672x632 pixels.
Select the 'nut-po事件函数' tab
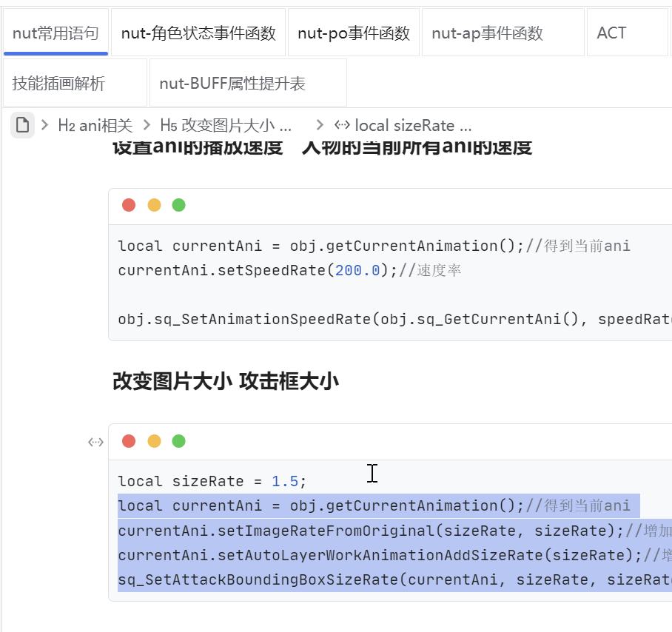pos(354,32)
